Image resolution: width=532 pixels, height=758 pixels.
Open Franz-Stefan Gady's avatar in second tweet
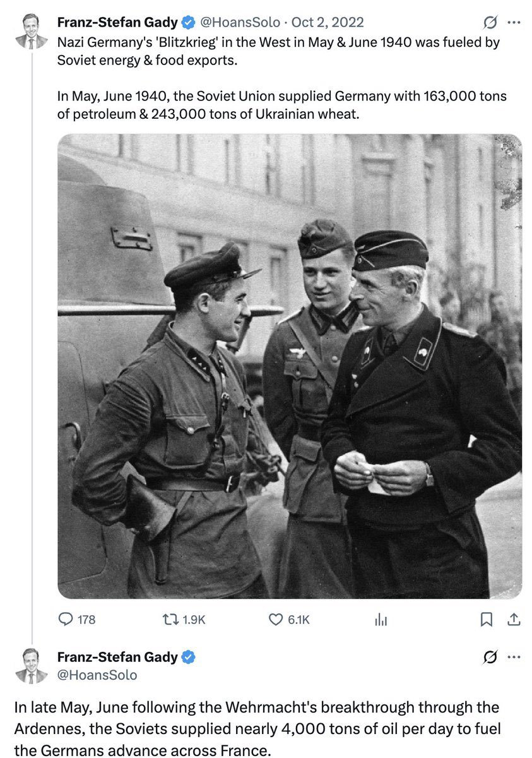click(32, 666)
